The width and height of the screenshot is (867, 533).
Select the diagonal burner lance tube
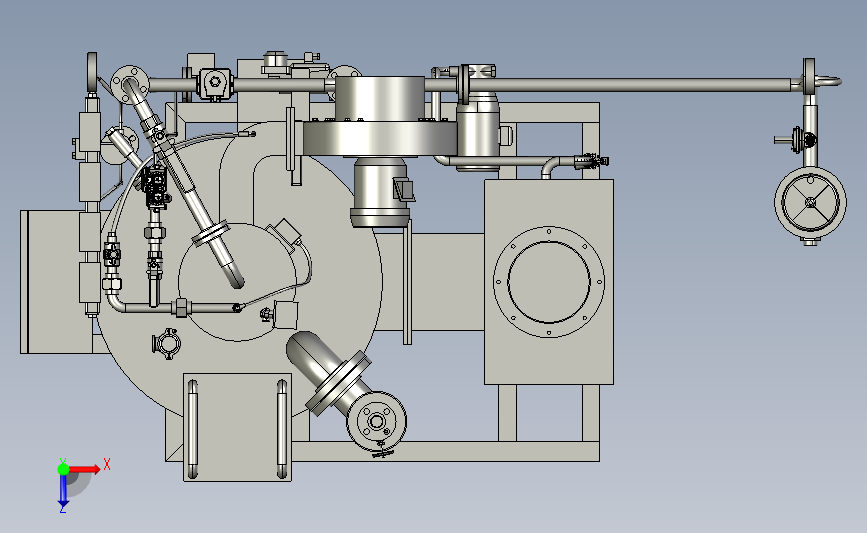182,182
